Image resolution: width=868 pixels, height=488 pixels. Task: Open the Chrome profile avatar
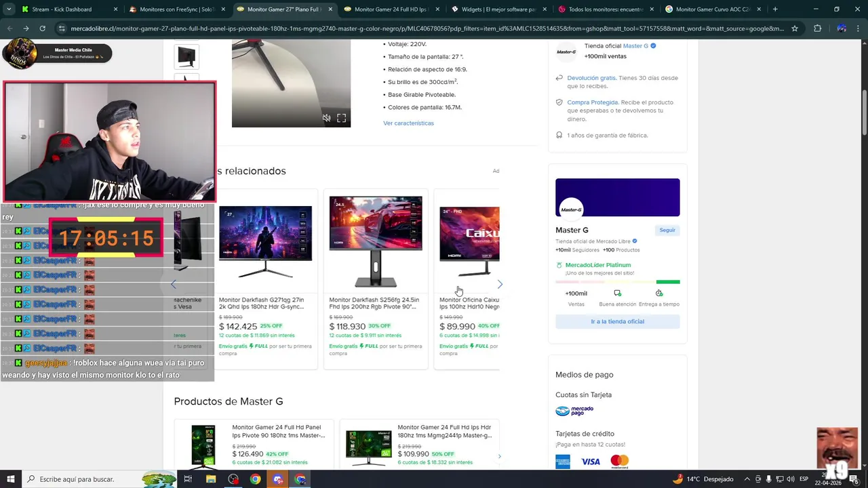tap(842, 28)
